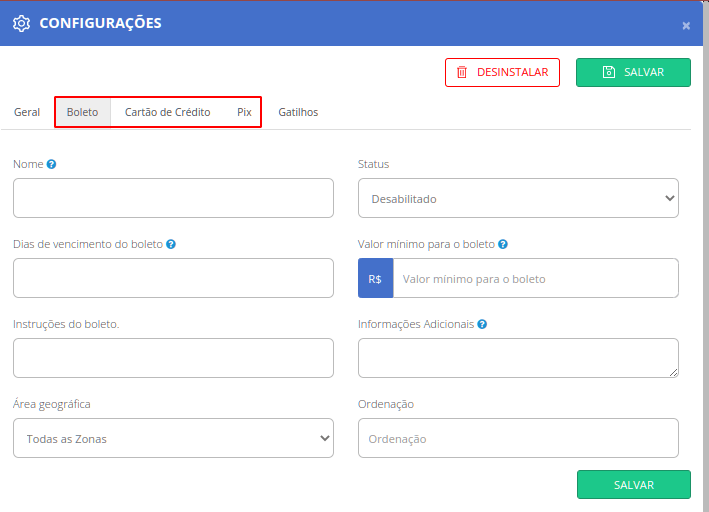Click help icon next to Valor mínimo
This screenshot has height=512, width=709.
[x=503, y=244]
